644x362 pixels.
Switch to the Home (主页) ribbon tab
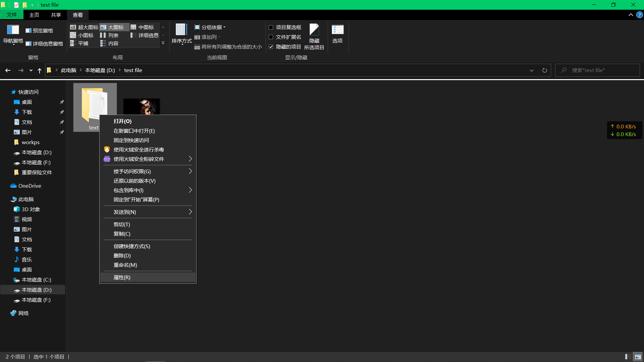34,15
